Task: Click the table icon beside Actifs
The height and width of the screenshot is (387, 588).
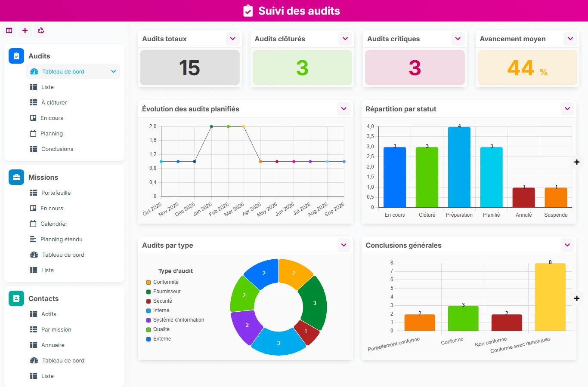Action: [x=34, y=314]
